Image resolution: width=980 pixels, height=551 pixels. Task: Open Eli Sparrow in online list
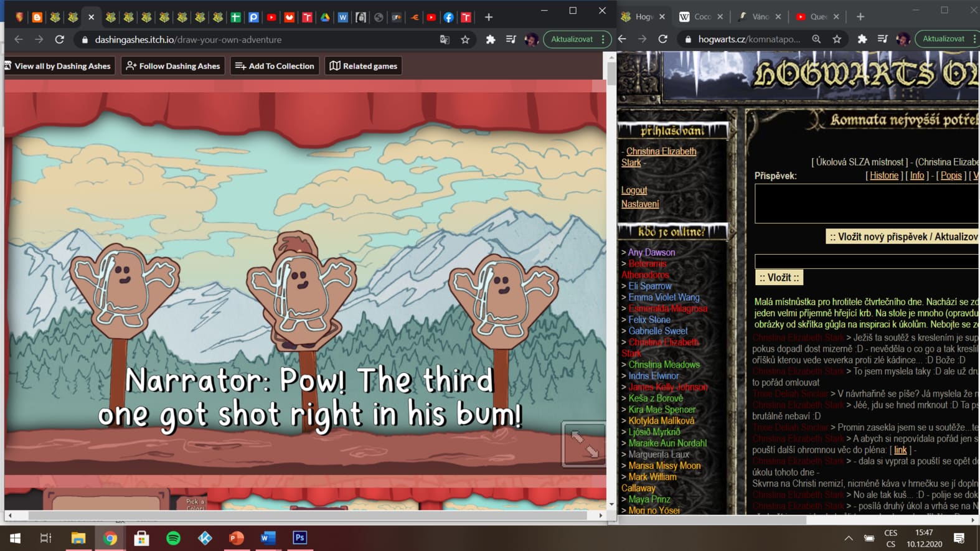[x=650, y=286]
